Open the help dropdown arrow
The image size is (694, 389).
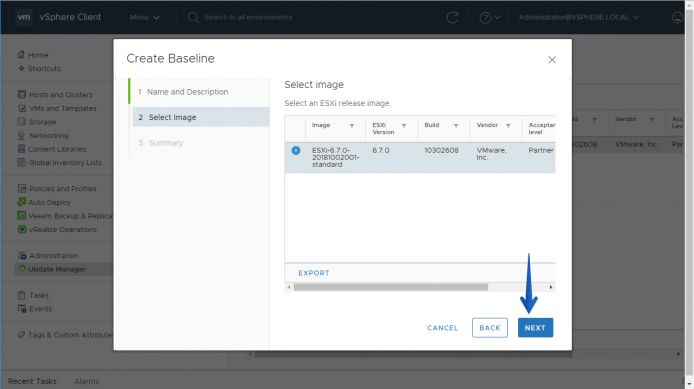[x=497, y=18]
